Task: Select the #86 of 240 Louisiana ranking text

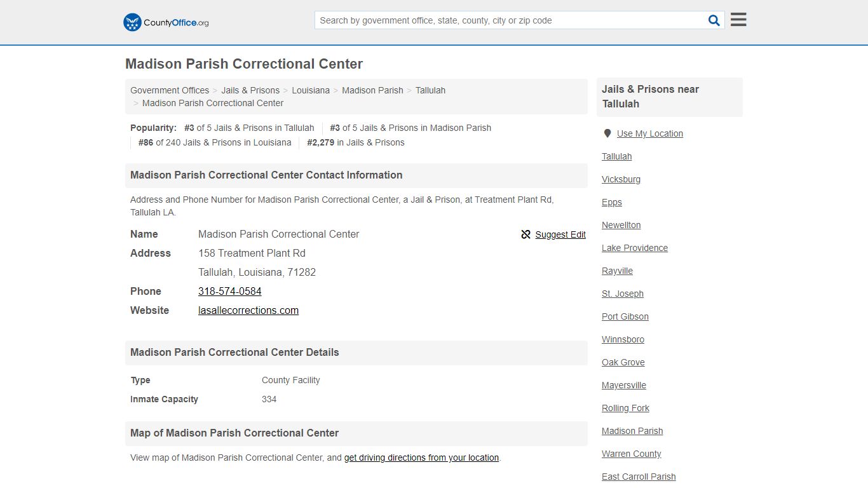Action: tap(215, 142)
